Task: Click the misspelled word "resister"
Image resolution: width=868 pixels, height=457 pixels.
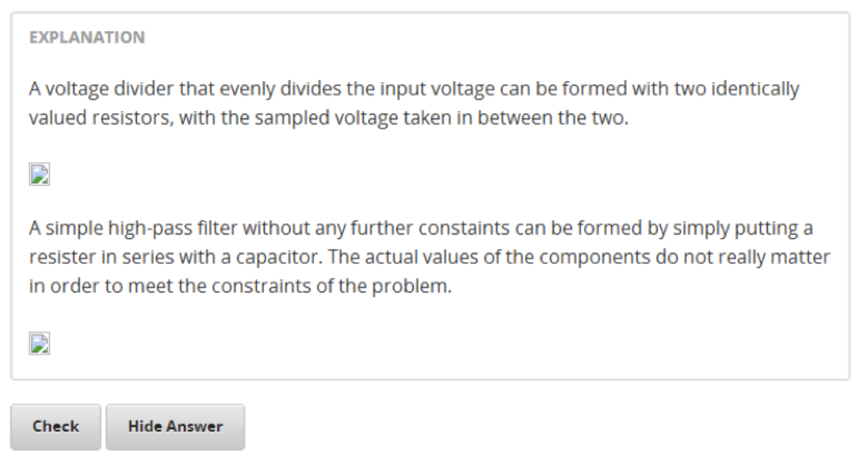Action: click(59, 257)
